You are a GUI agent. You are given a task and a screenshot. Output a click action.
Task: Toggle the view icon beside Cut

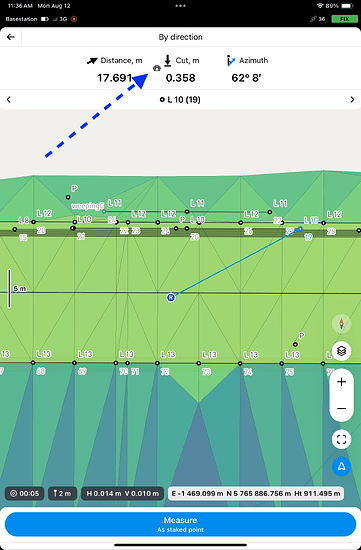click(157, 68)
